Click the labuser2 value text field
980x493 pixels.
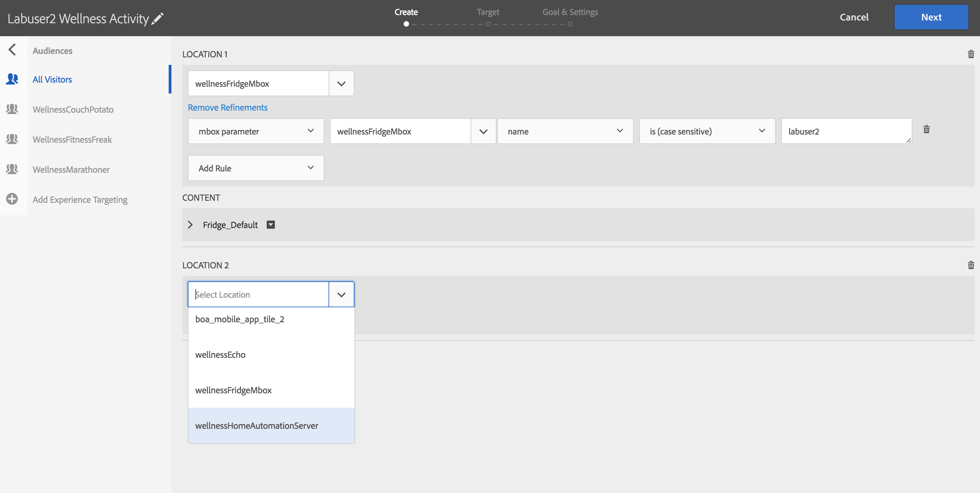[845, 131]
